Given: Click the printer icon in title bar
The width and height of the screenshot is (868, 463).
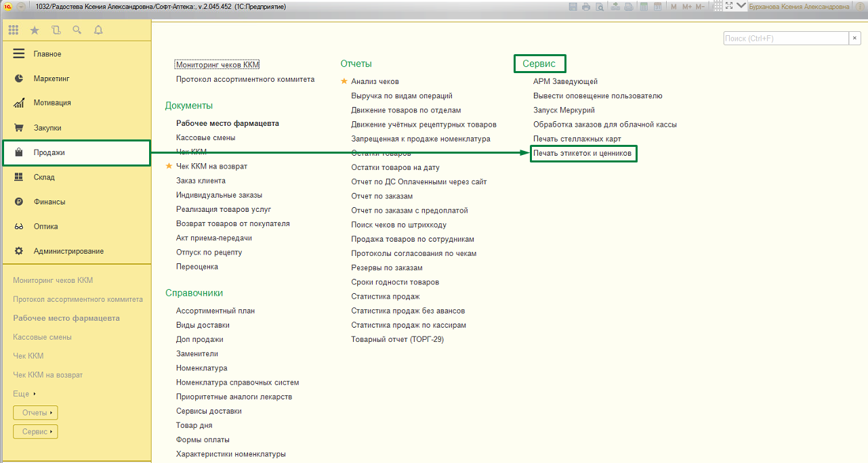Looking at the screenshot, I should pyautogui.click(x=585, y=6).
